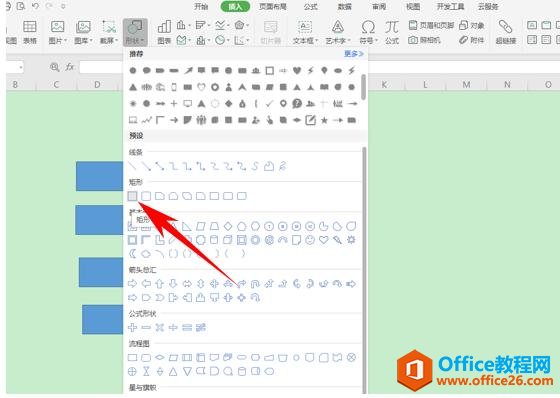Click the 附件 attachment button

pyautogui.click(x=472, y=40)
